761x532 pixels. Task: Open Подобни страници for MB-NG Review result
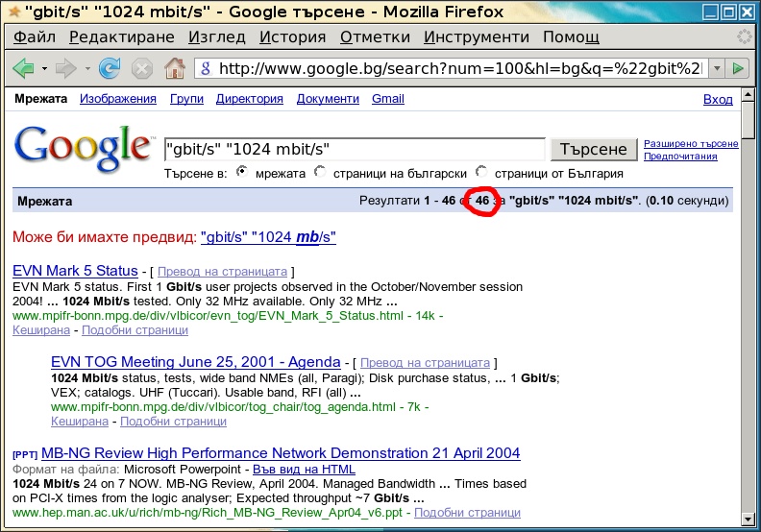pos(467,513)
